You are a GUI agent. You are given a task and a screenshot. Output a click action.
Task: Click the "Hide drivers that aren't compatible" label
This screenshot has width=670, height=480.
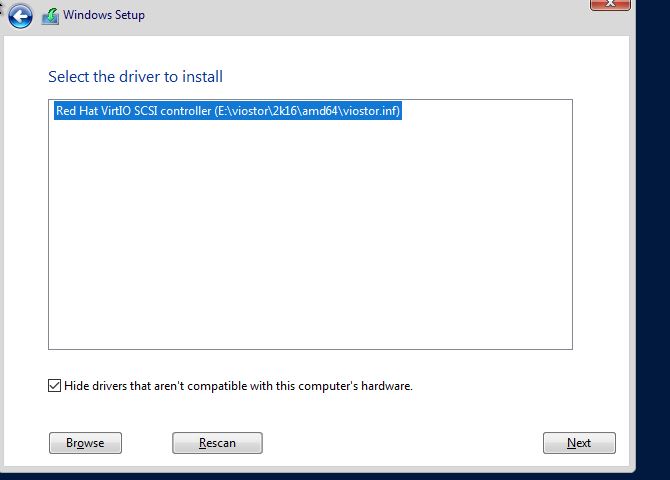click(x=238, y=386)
